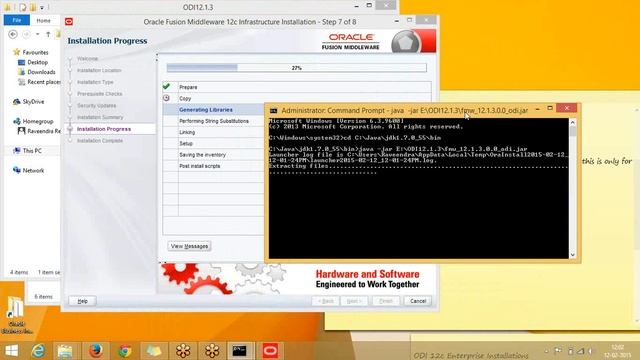
Task: Click the volume icon in system tray
Action: tap(590, 351)
